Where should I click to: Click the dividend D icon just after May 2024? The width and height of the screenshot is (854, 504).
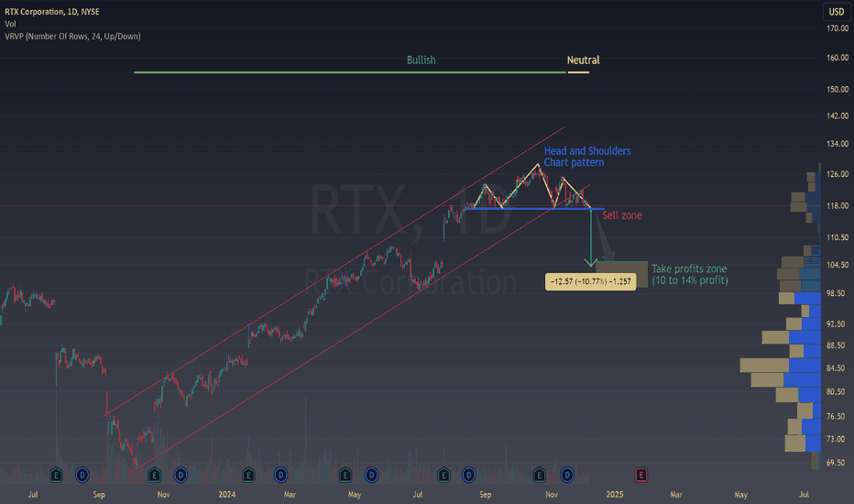(371, 475)
